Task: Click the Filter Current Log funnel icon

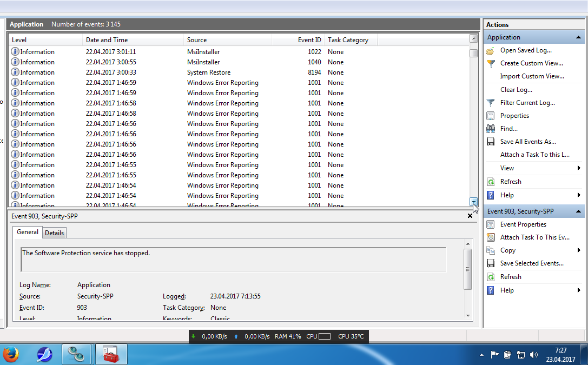Action: (x=490, y=103)
